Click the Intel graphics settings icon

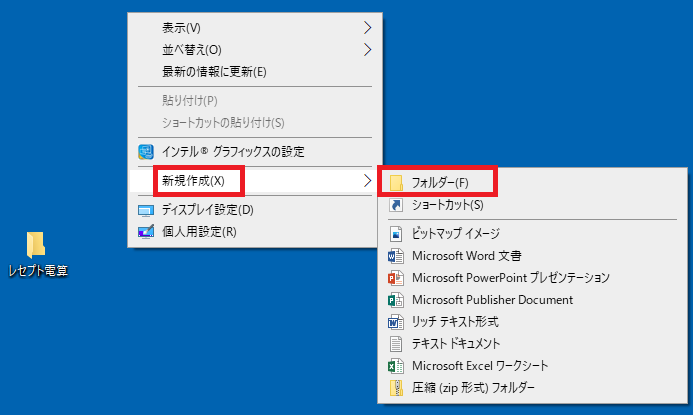tap(146, 152)
